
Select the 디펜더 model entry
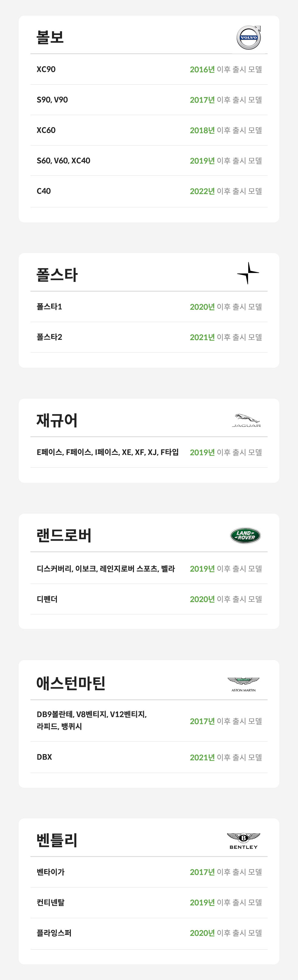coord(47,599)
